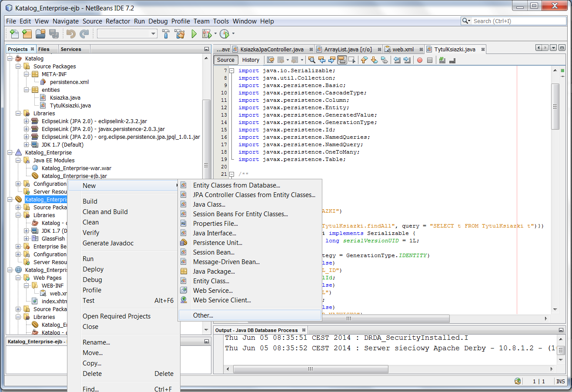Click the New File toolbar icon

(14, 34)
